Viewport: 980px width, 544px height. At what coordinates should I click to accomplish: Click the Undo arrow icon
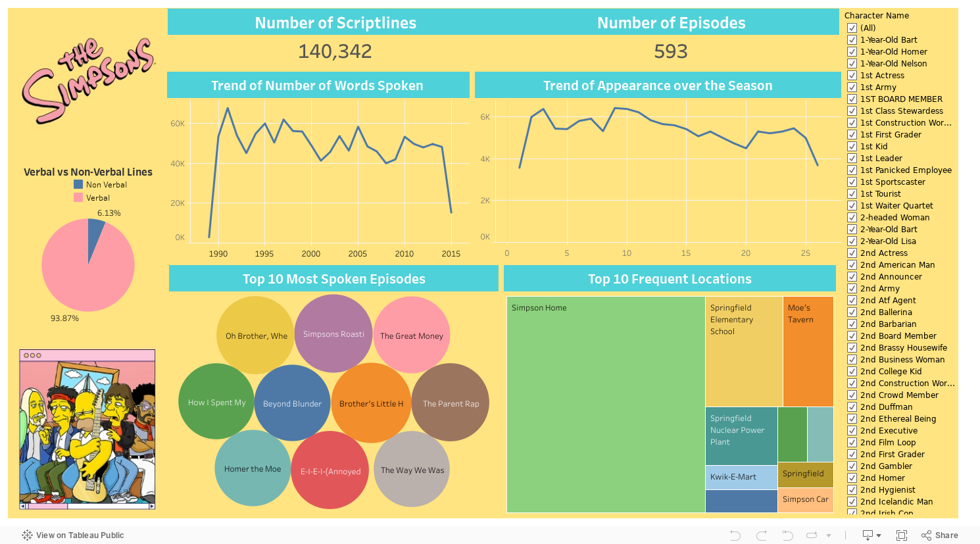tap(735, 535)
